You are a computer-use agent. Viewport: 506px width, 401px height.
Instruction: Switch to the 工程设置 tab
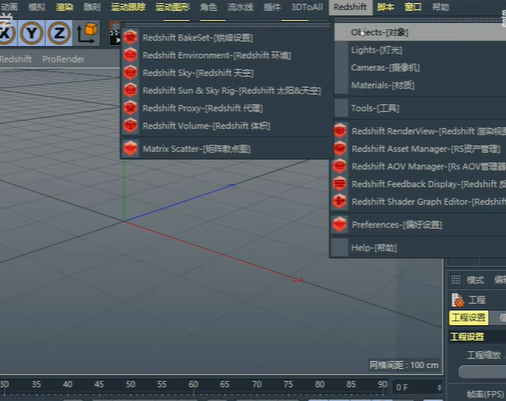[x=468, y=318]
